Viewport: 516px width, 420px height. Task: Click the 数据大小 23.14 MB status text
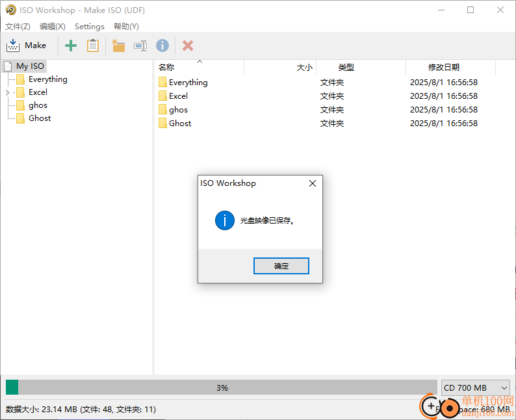(81, 410)
